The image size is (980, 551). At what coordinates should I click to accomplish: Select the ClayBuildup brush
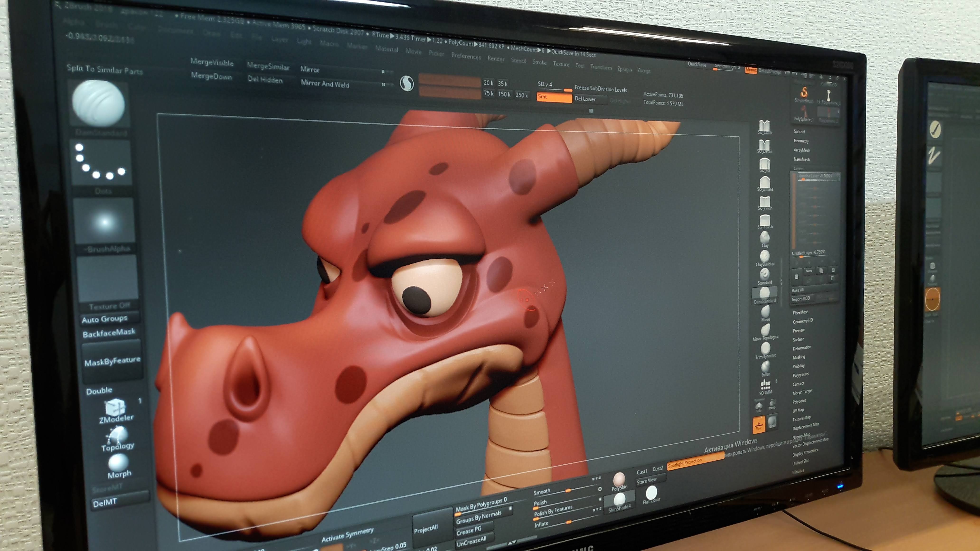765,258
